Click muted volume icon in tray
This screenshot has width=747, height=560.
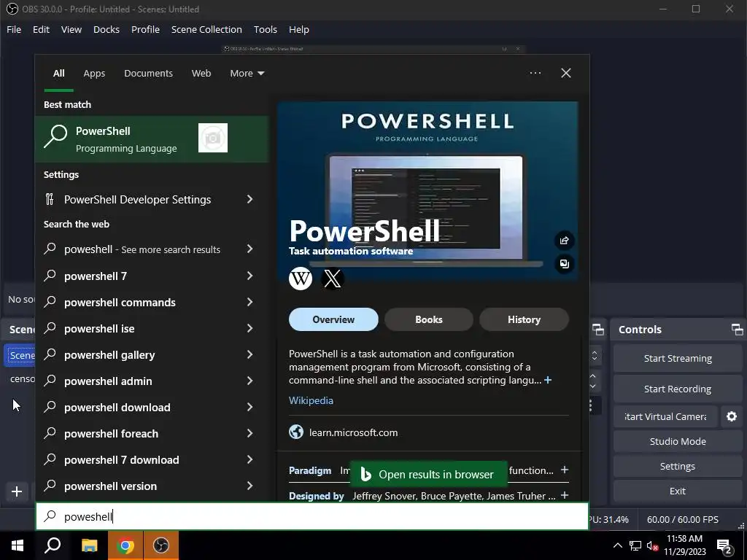coord(652,546)
